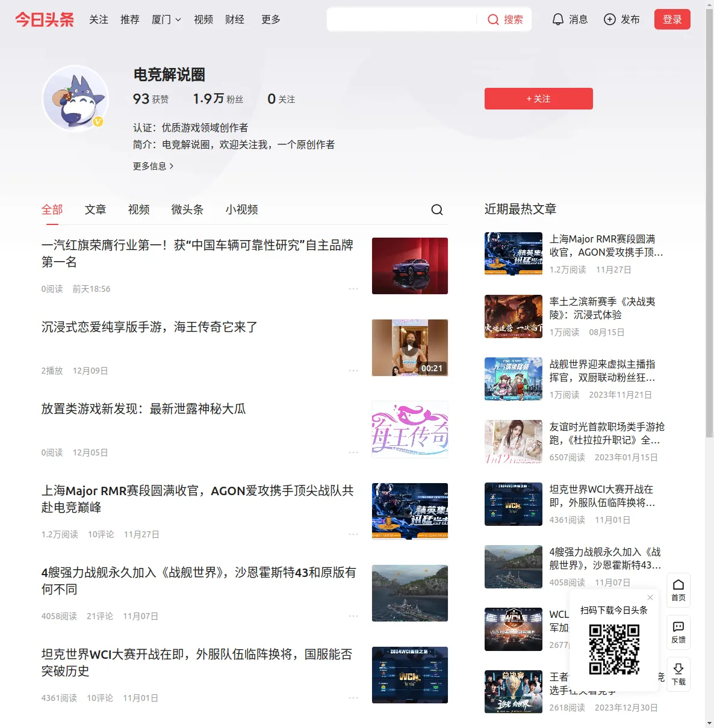Click the search magnifier icon in header
Viewport: 714px width, 728px height.
pyautogui.click(x=493, y=20)
